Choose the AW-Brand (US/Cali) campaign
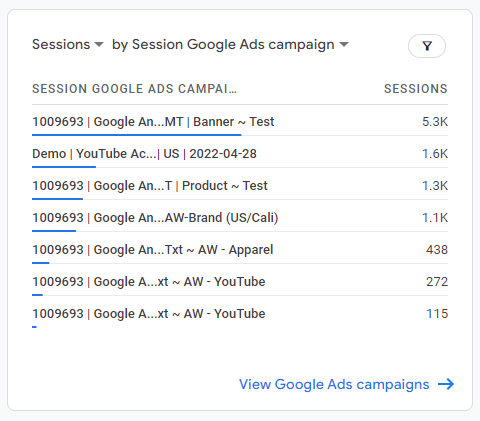The image size is (480, 421). click(240, 218)
